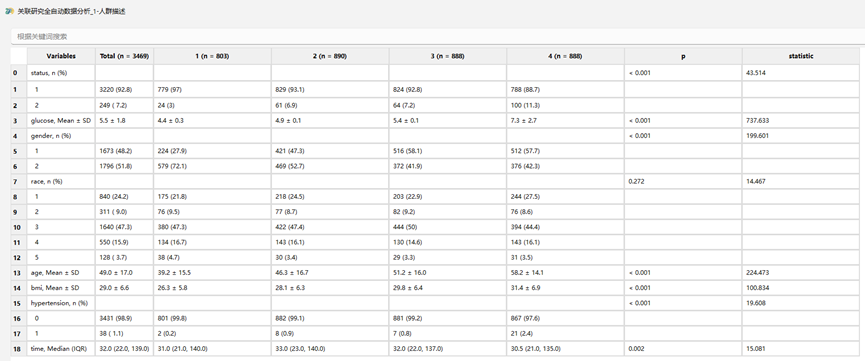Select the '31.4 ± 6.9' bmi cell
865x361 pixels.
pos(565,288)
